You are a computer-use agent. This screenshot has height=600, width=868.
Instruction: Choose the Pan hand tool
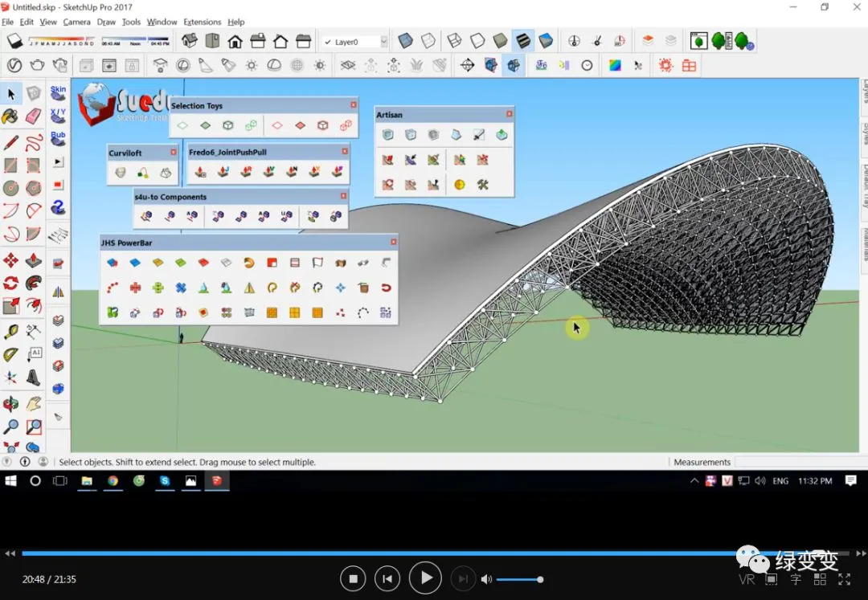(33, 404)
